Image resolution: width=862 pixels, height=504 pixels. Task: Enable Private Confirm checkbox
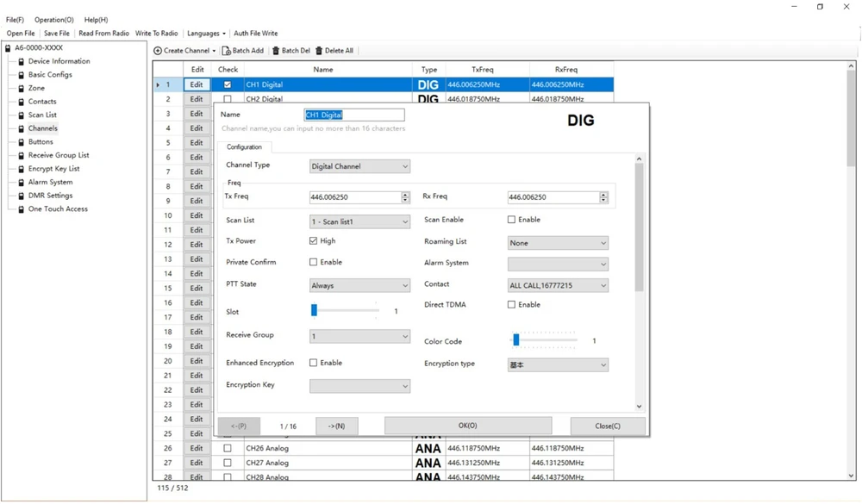point(314,262)
